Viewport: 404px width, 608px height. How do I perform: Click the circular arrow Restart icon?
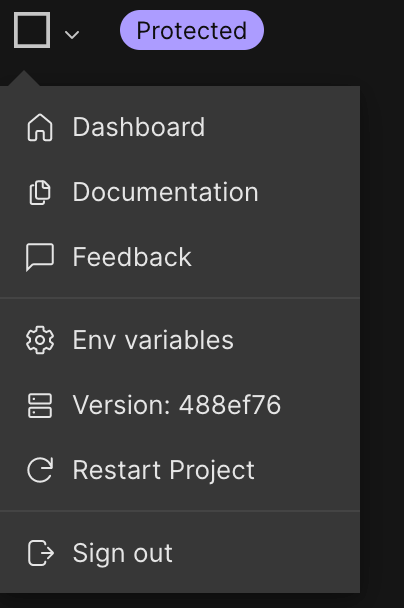pyautogui.click(x=40, y=470)
